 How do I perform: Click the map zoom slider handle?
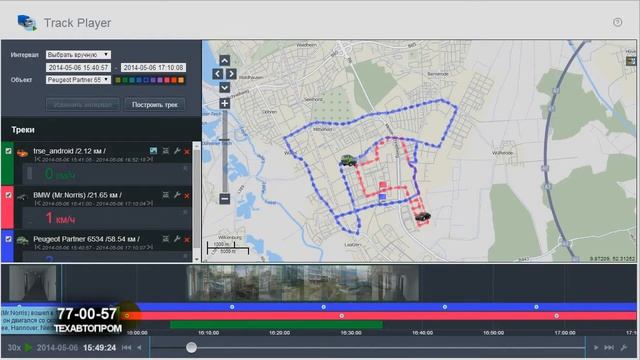pyautogui.click(x=224, y=140)
